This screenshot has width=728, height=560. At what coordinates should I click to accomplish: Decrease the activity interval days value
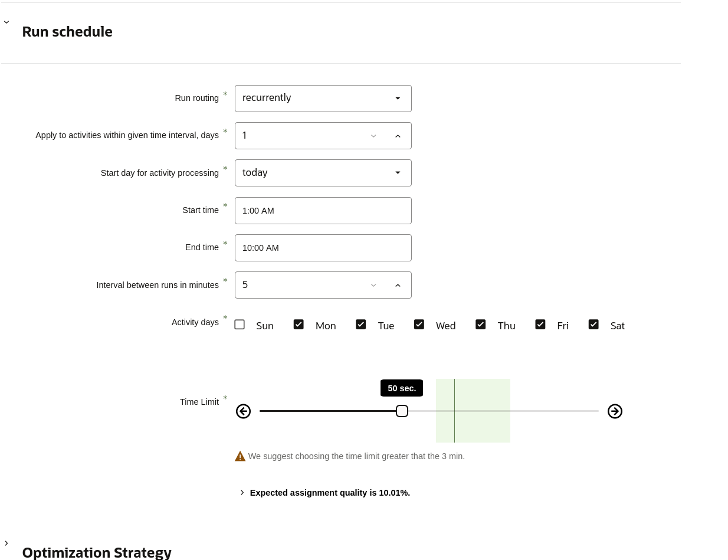click(373, 136)
